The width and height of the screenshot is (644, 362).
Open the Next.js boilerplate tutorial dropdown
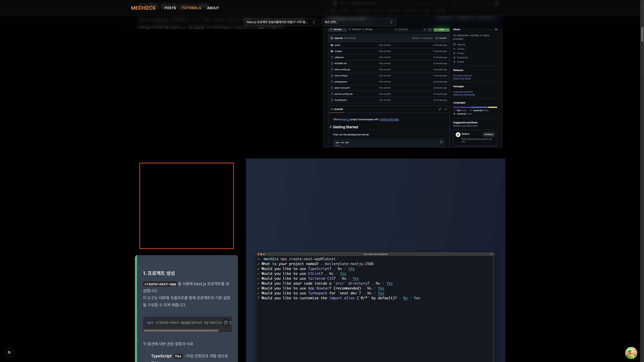pos(281,22)
